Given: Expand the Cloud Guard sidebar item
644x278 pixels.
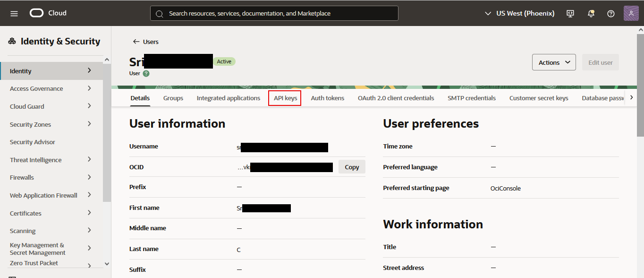Looking at the screenshot, I should 51,106.
